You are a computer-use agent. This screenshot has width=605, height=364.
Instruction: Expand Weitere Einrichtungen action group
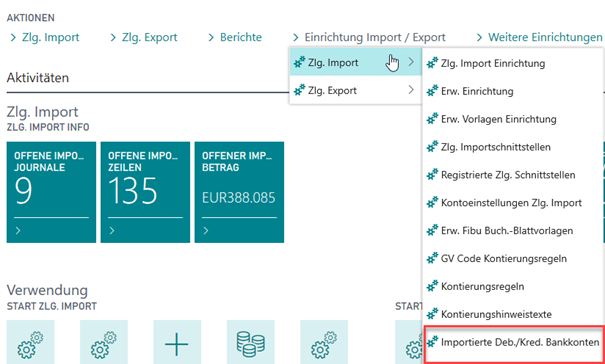[539, 37]
